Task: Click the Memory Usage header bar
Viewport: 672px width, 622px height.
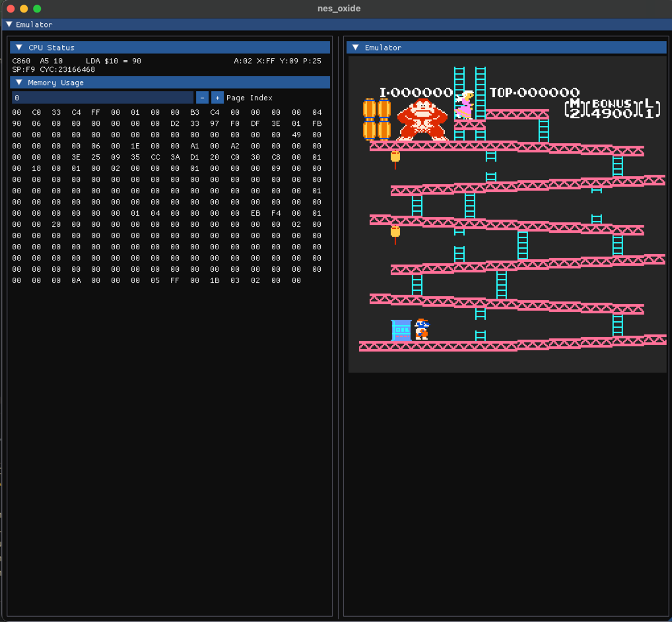Action: [170, 82]
